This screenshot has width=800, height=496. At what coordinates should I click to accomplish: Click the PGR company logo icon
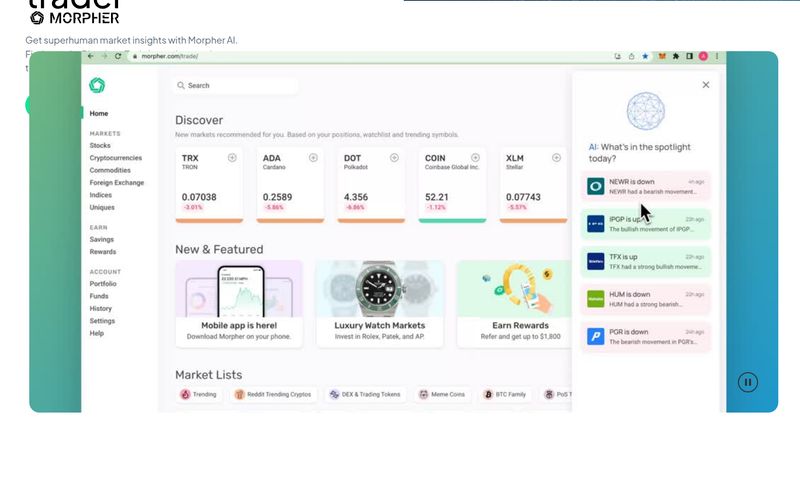(x=595, y=336)
